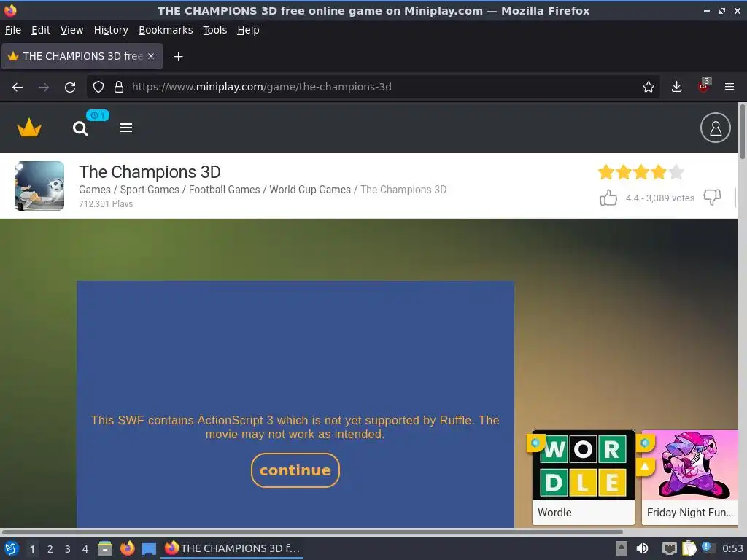747x560 pixels.
Task: Click the '712.301 Plays' text
Action: [x=106, y=204]
